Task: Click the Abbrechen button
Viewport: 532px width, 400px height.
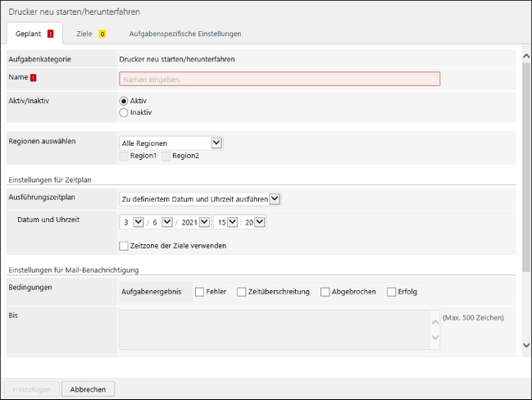Action: coord(88,389)
